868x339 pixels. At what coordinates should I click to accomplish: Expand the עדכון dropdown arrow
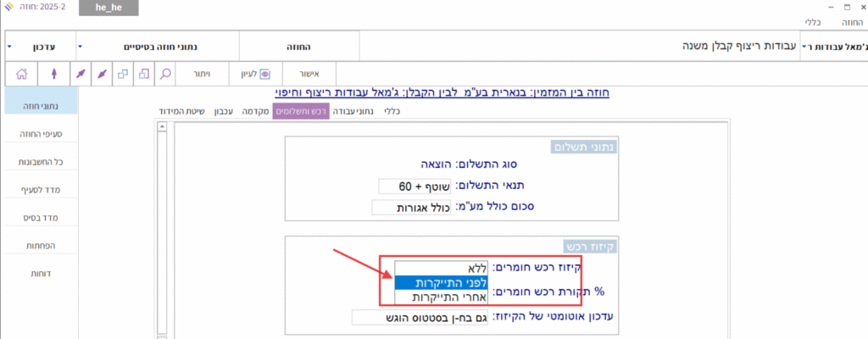coord(8,45)
